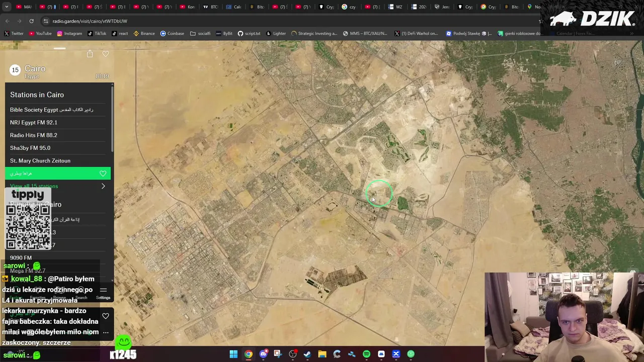Open the DeFi Warhol bookmark
644x362 pixels.
click(x=416, y=34)
